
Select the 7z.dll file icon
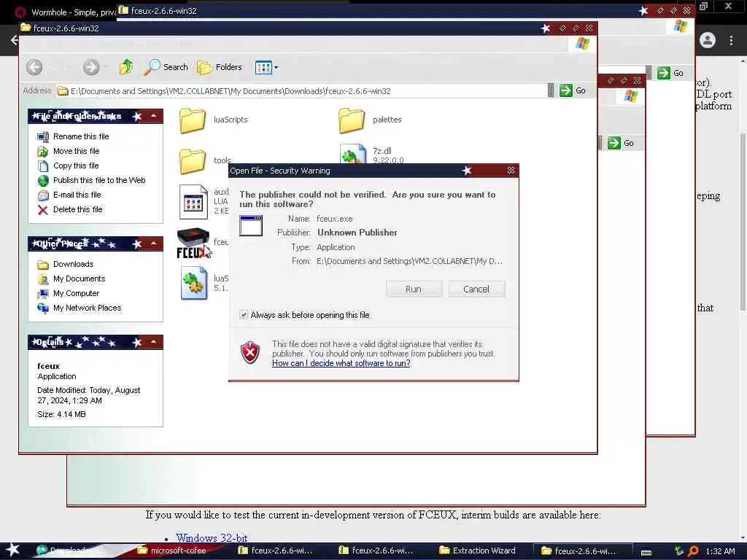tap(352, 154)
